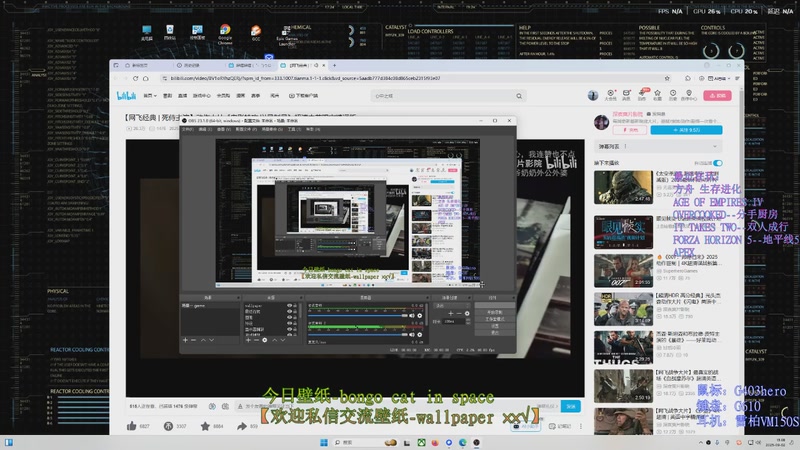The width and height of the screenshot is (800, 450).
Task: Follow the uploader with the blue 关注 button
Action: tap(686, 130)
